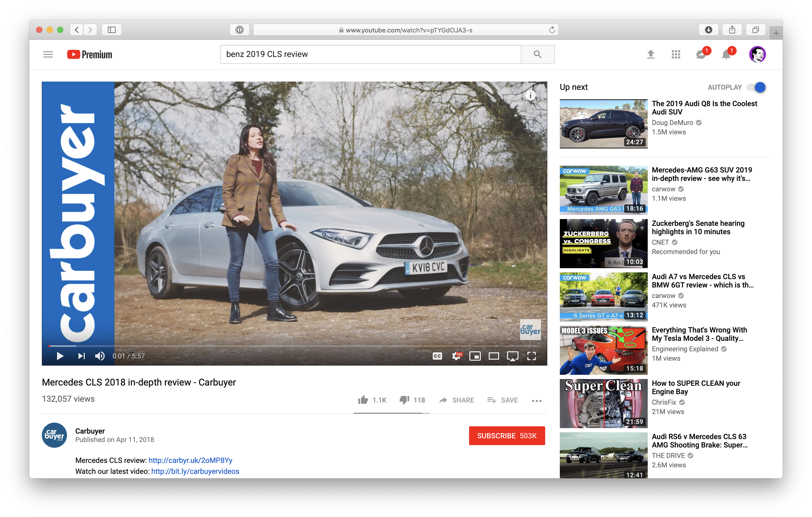Save the video to a playlist
This screenshot has height=517, width=812.
tap(503, 400)
